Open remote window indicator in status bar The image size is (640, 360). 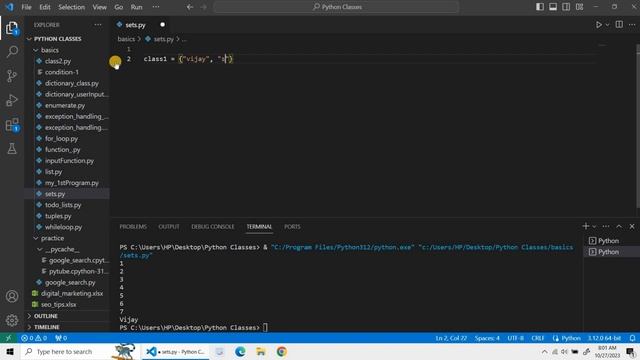pyautogui.click(x=8, y=338)
